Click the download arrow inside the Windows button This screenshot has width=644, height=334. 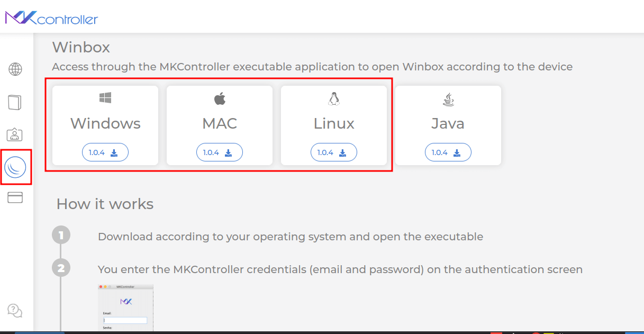(x=114, y=152)
